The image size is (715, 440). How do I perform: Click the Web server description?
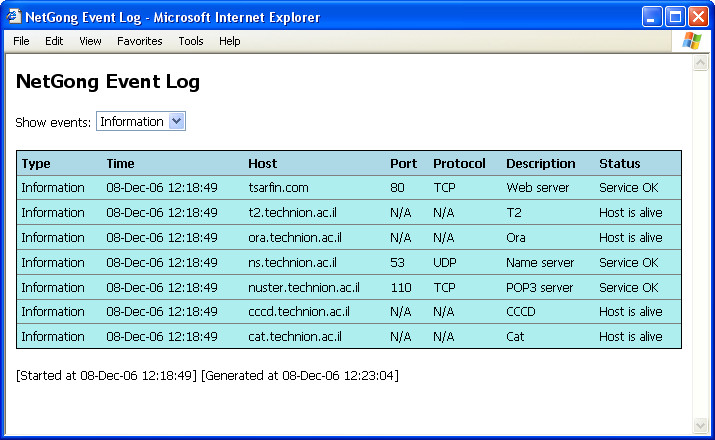(x=538, y=188)
